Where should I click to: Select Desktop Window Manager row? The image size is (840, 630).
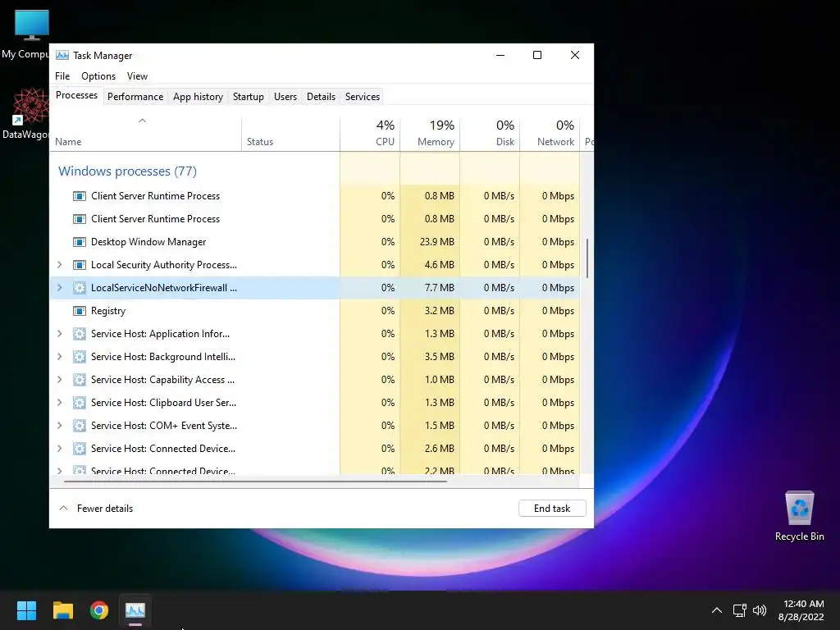(x=315, y=242)
